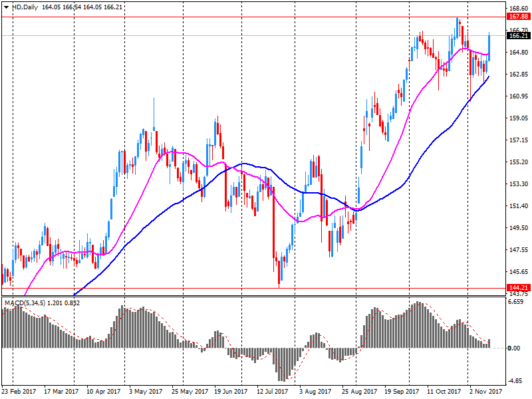
Task: Select the 151.40 price scale value
Action: point(519,206)
